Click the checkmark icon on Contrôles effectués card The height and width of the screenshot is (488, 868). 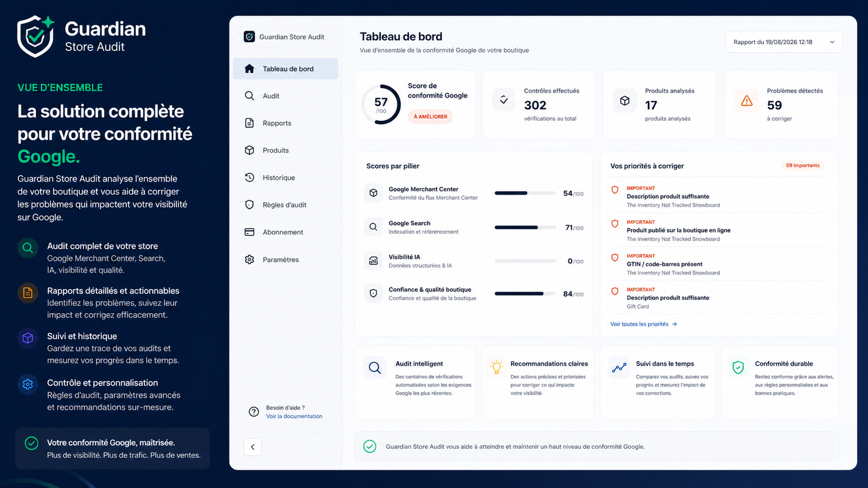click(504, 100)
